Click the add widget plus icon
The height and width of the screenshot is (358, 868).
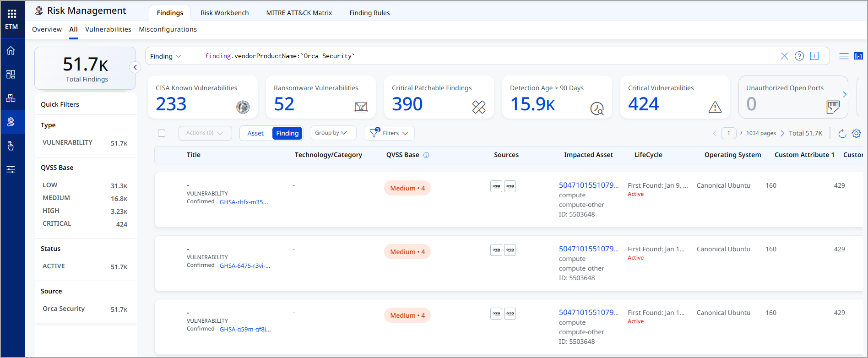(814, 56)
